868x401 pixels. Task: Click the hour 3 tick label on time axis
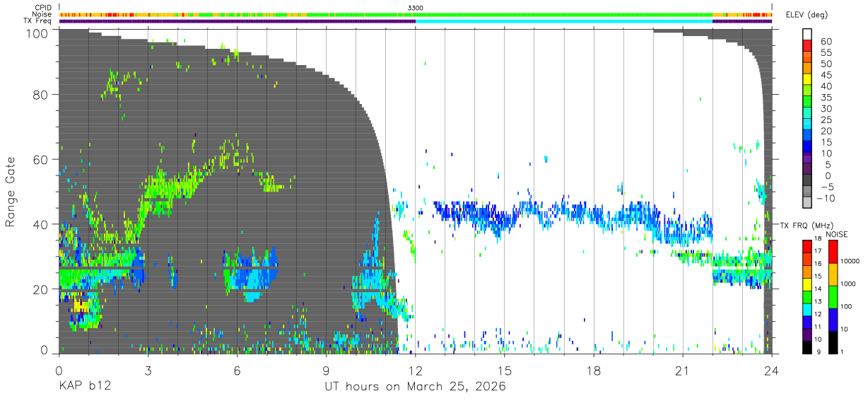point(148,371)
